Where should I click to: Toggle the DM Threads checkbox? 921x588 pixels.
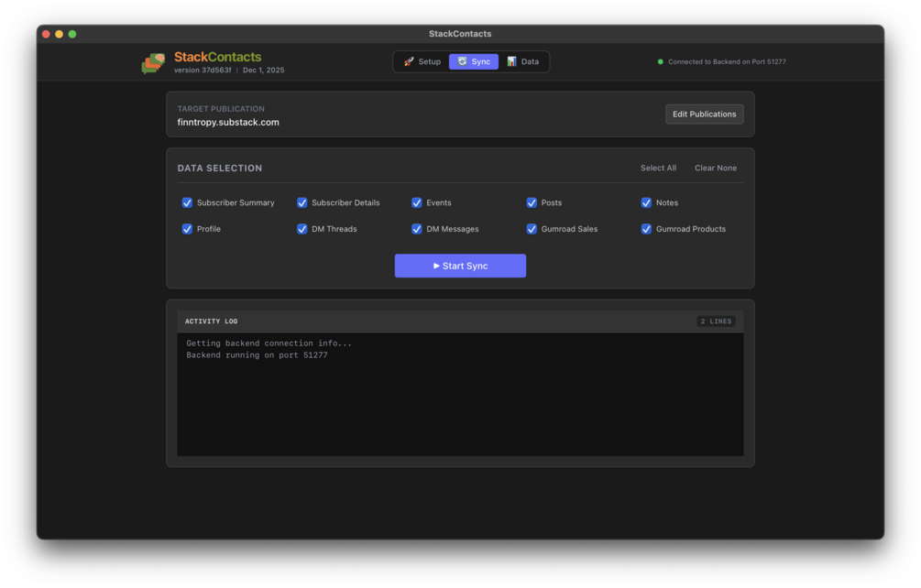302,229
